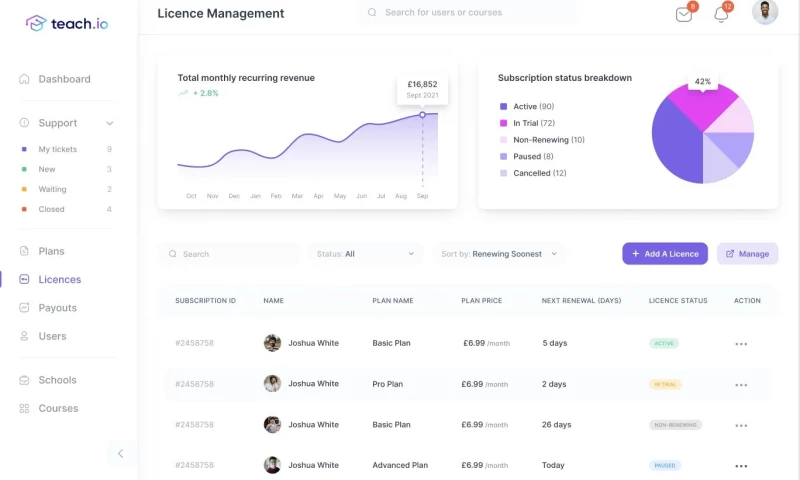This screenshot has width=800, height=480.
Task: Collapse the Support section in sidebar
Action: click(109, 123)
